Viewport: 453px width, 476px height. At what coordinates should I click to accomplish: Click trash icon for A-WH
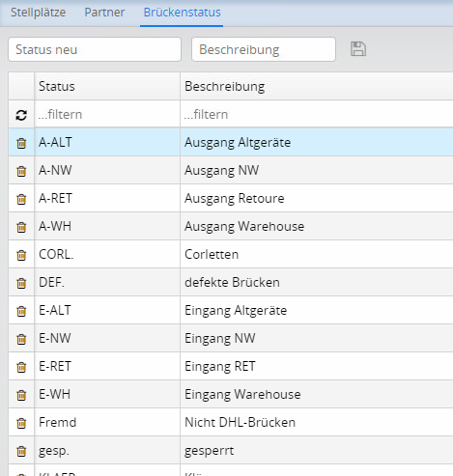coord(21,227)
